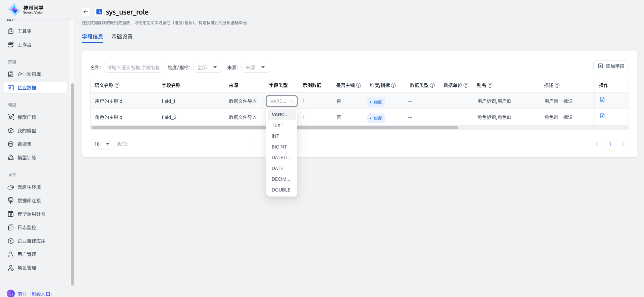644x297 pixels.
Task: Open the page size dropdown showing 10
Action: click(102, 144)
